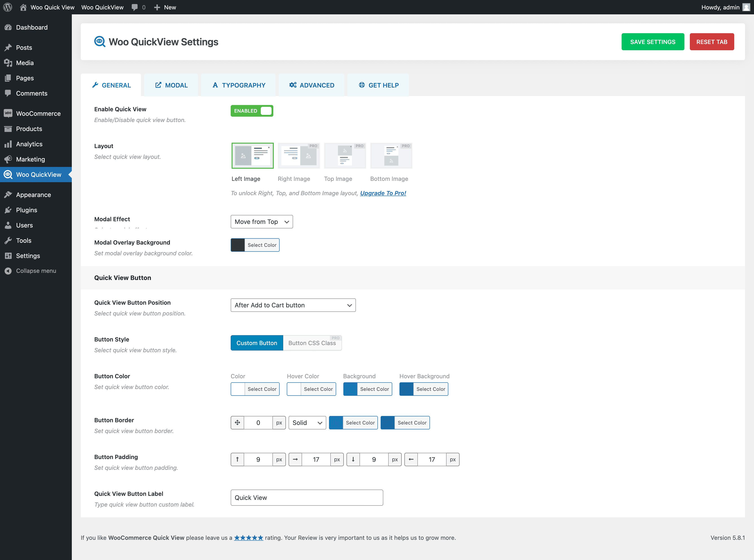Click the plus New icon in admin bar
The width and height of the screenshot is (754, 560).
pyautogui.click(x=157, y=7)
